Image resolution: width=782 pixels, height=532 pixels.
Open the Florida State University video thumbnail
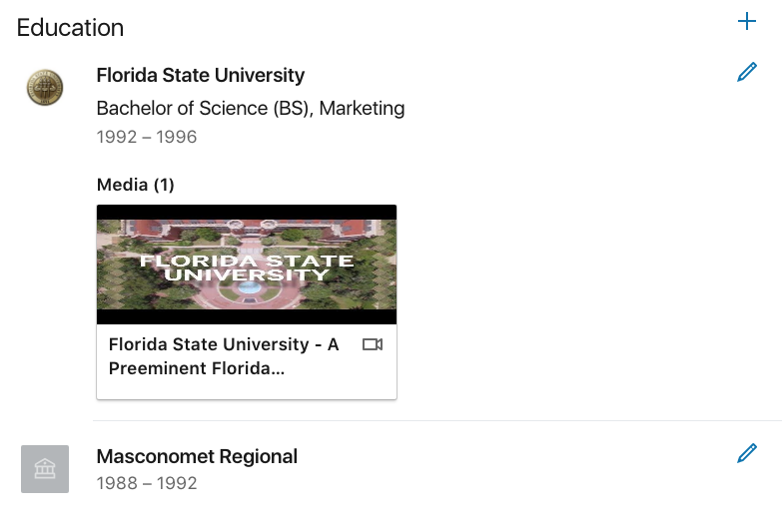tap(247, 265)
